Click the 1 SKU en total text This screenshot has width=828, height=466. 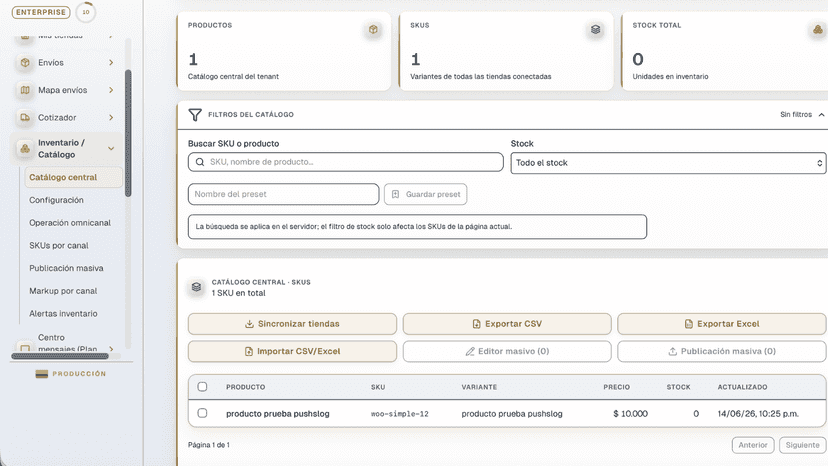[239, 293]
